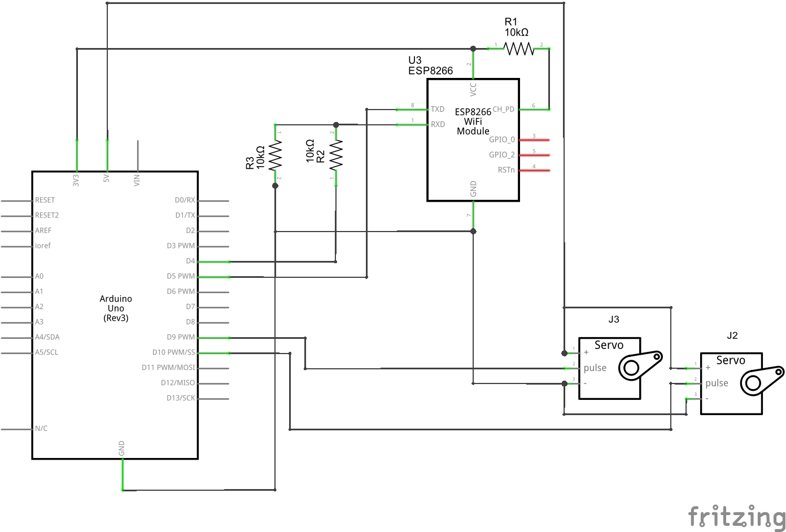Click the 'J3' servo designator
This screenshot has height=532, width=786.
614,319
